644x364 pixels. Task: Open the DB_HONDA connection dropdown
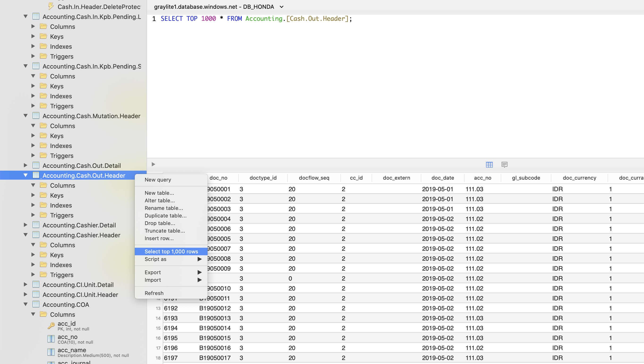click(282, 7)
